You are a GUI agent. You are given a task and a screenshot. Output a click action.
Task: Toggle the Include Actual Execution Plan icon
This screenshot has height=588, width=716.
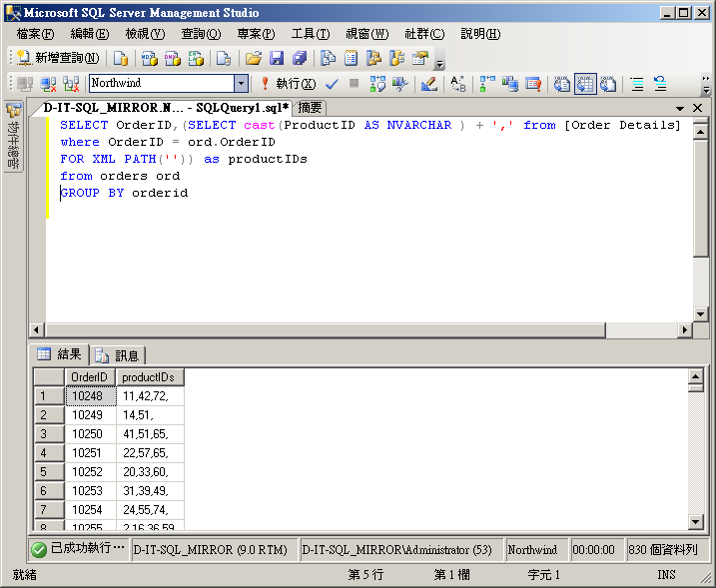(x=487, y=84)
